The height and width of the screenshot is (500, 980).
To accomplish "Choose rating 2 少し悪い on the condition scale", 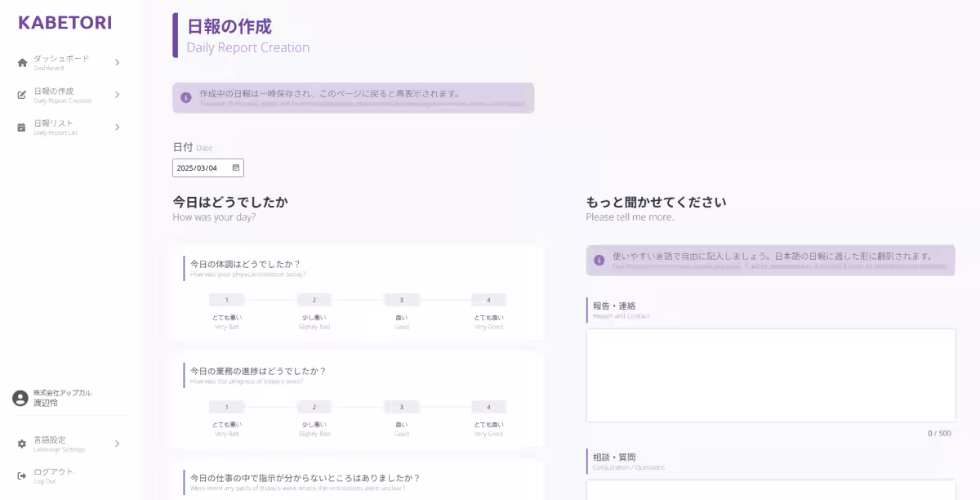I will click(x=314, y=300).
